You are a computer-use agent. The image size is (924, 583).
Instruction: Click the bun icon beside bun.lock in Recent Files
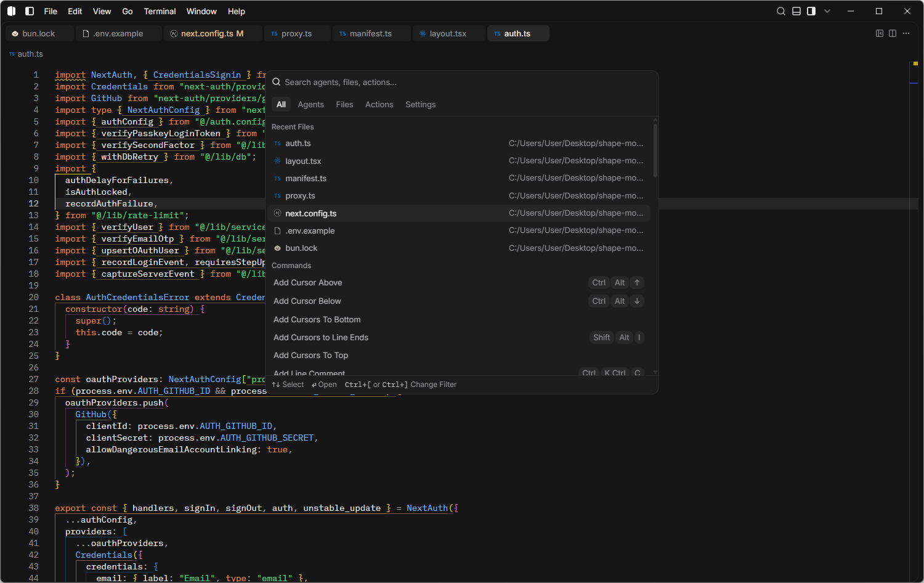click(278, 248)
